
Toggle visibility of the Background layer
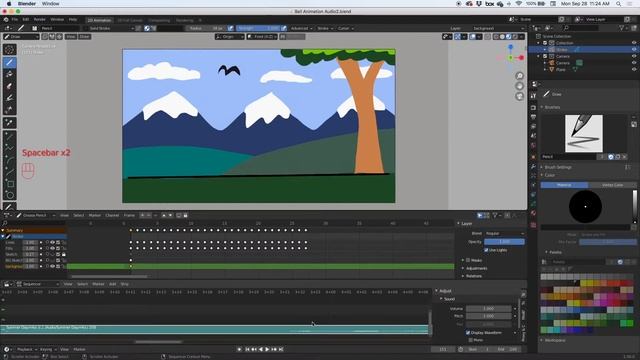point(52,266)
